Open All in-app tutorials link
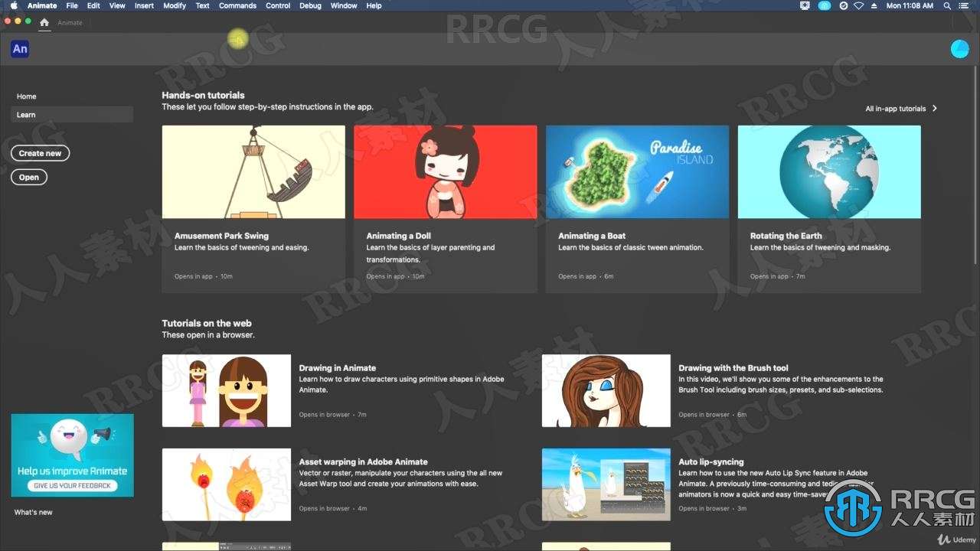980x551 pixels. click(895, 109)
